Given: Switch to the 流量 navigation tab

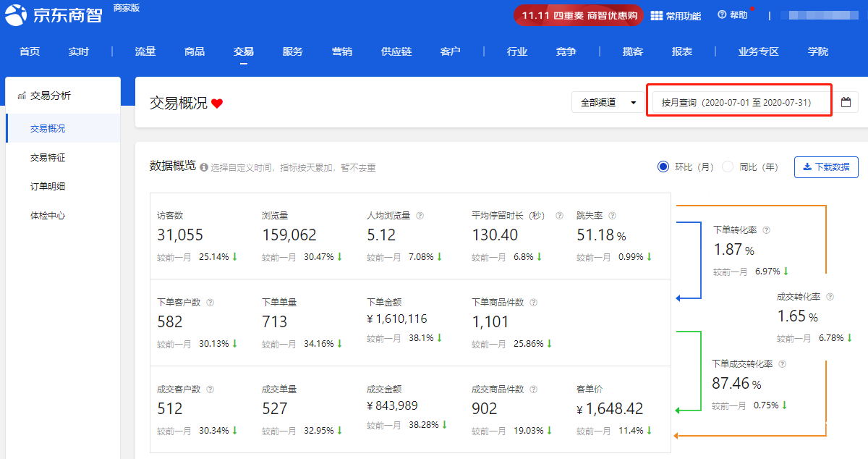Looking at the screenshot, I should click(145, 51).
